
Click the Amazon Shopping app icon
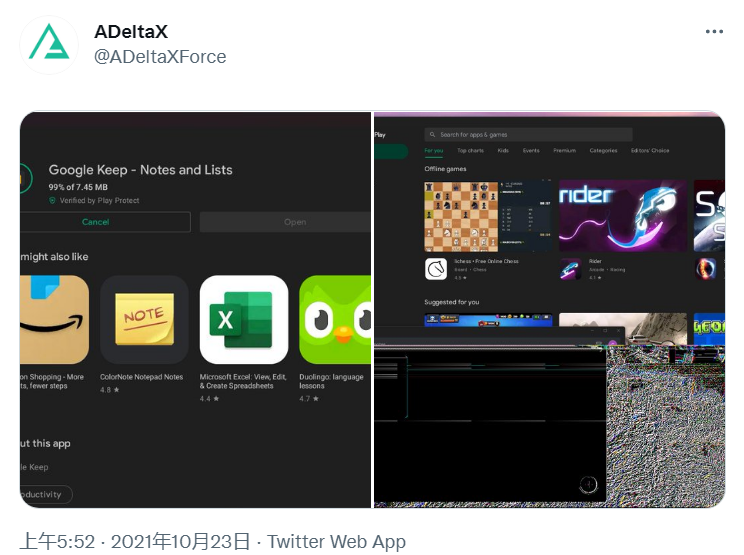pos(54,320)
